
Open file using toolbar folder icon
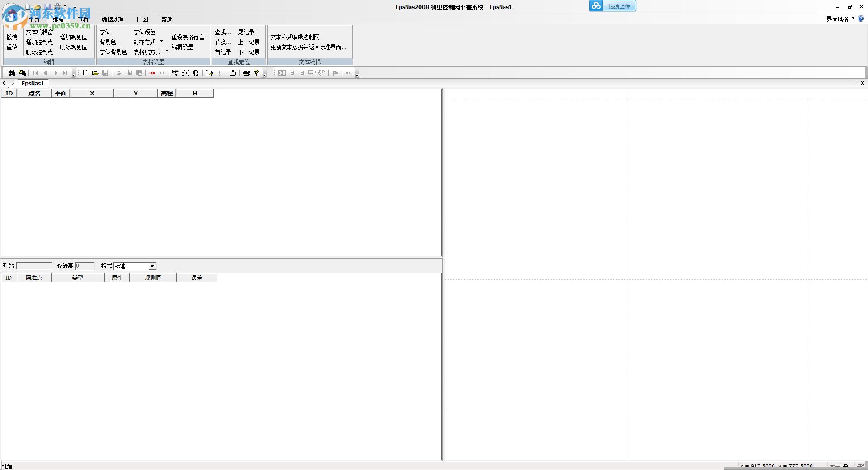pyautogui.click(x=95, y=73)
